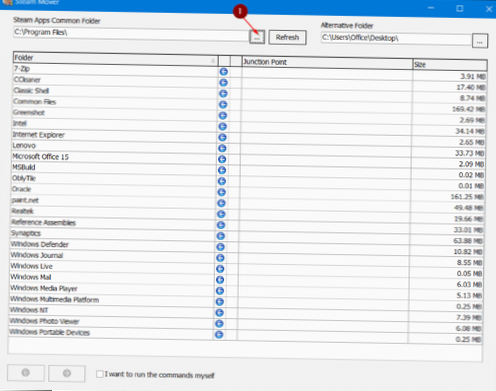
Task: Click the Steam Apps Common Folder path field
Action: tap(131, 34)
